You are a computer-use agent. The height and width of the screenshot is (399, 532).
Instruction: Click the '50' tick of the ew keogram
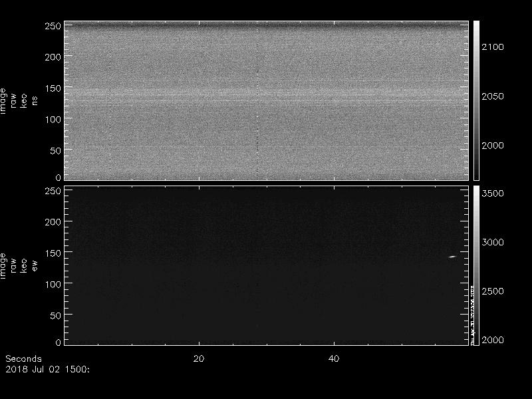pos(56,315)
